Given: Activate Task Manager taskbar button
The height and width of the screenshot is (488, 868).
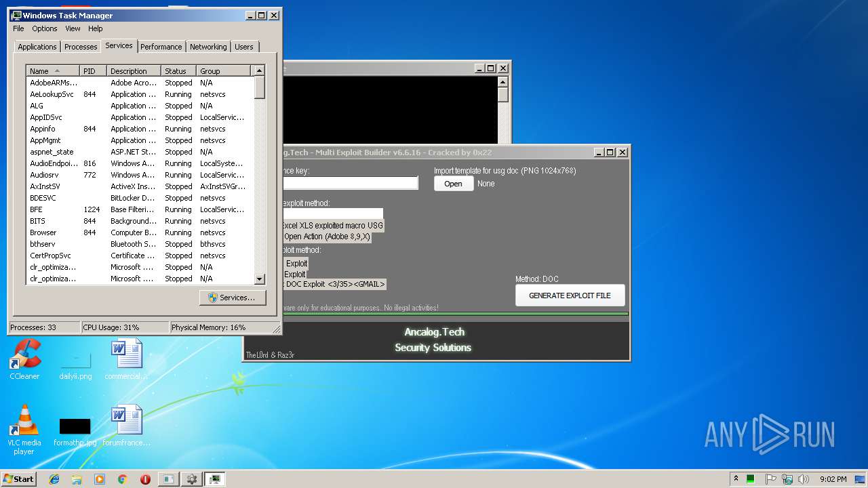Looking at the screenshot, I should click(215, 479).
